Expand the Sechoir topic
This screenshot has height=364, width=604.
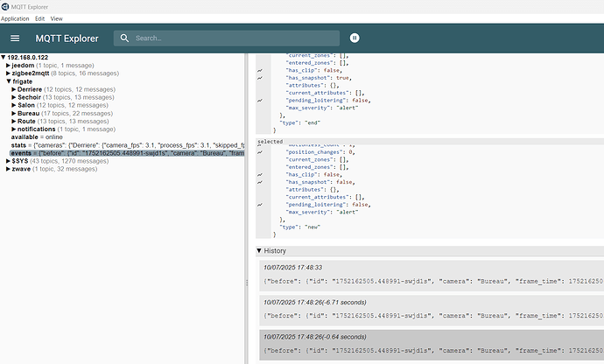click(x=14, y=97)
